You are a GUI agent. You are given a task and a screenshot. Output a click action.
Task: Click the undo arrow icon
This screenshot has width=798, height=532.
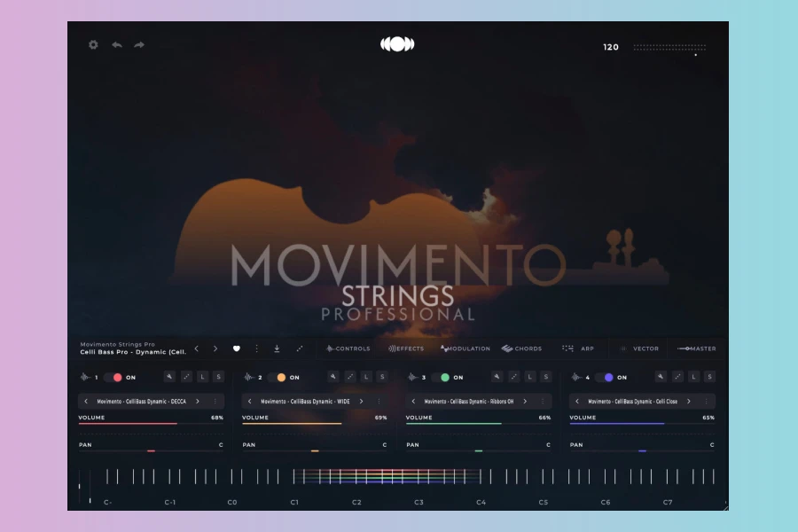[x=116, y=44]
